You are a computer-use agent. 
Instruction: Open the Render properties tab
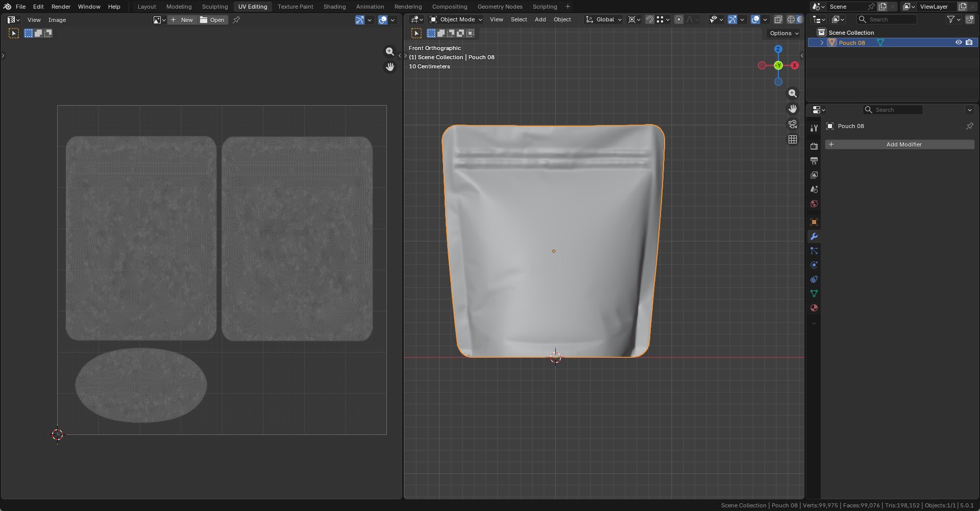[x=814, y=146]
